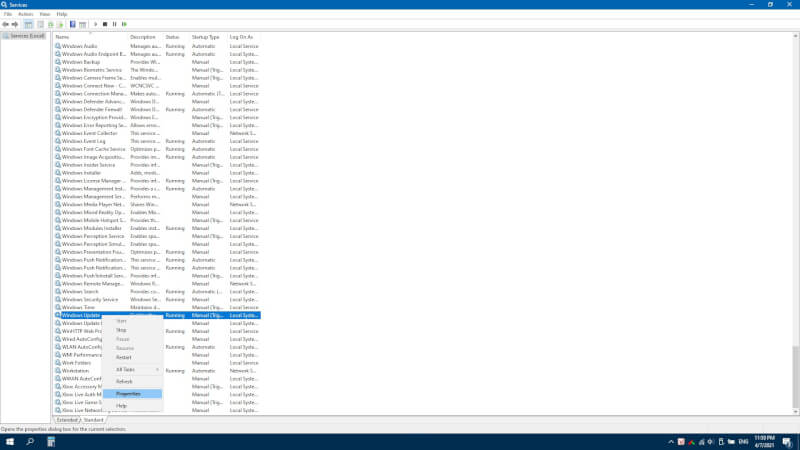Choose Refresh in the context menu
800x450 pixels.
(132, 381)
